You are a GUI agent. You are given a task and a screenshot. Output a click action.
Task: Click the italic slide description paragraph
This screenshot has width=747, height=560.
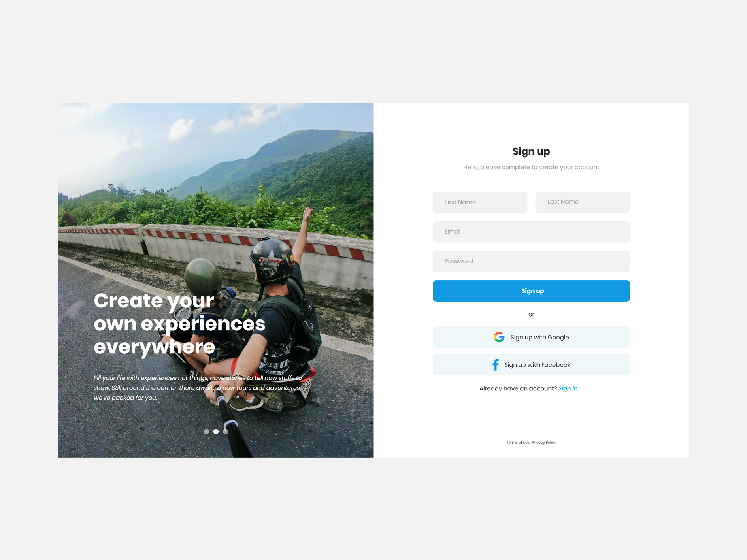[198, 388]
